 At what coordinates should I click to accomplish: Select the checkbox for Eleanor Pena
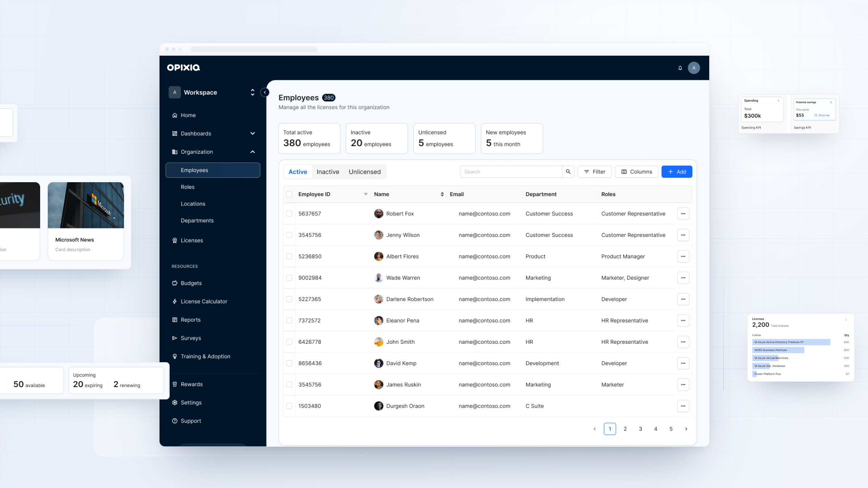coord(289,321)
